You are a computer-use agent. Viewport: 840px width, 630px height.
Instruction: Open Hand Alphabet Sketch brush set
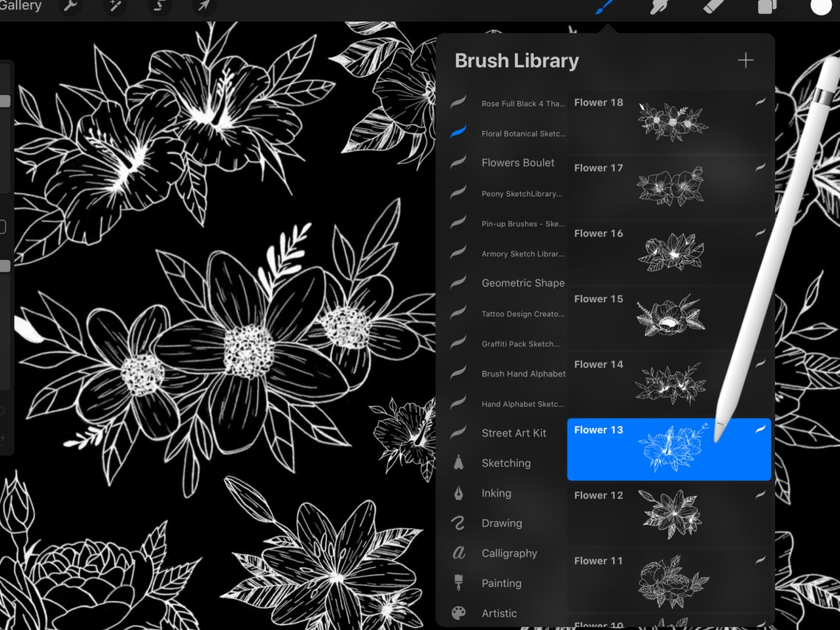point(508,403)
